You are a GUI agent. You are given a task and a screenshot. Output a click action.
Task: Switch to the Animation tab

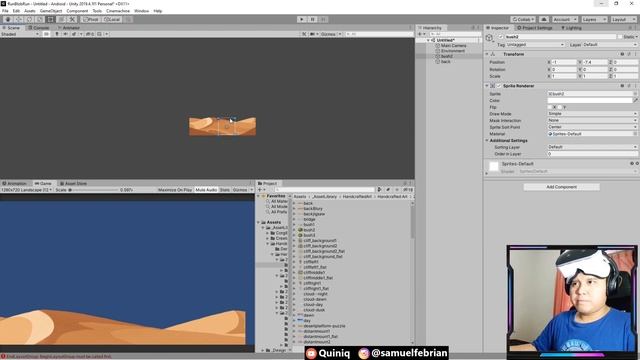pos(14,183)
